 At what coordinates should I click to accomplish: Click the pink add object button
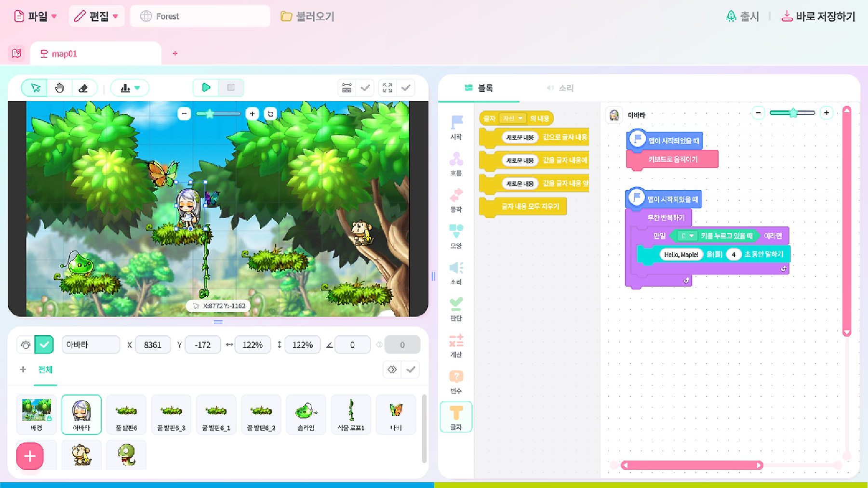(30, 456)
